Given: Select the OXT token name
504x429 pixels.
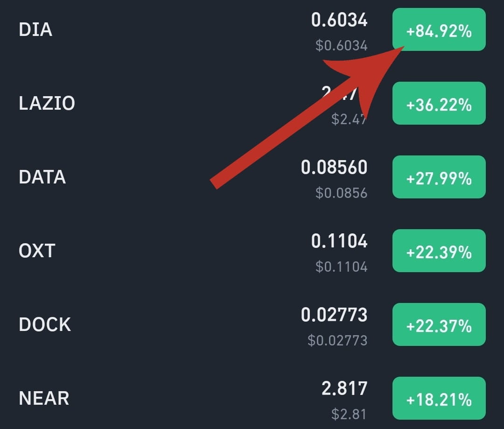Looking at the screenshot, I should (x=37, y=251).
